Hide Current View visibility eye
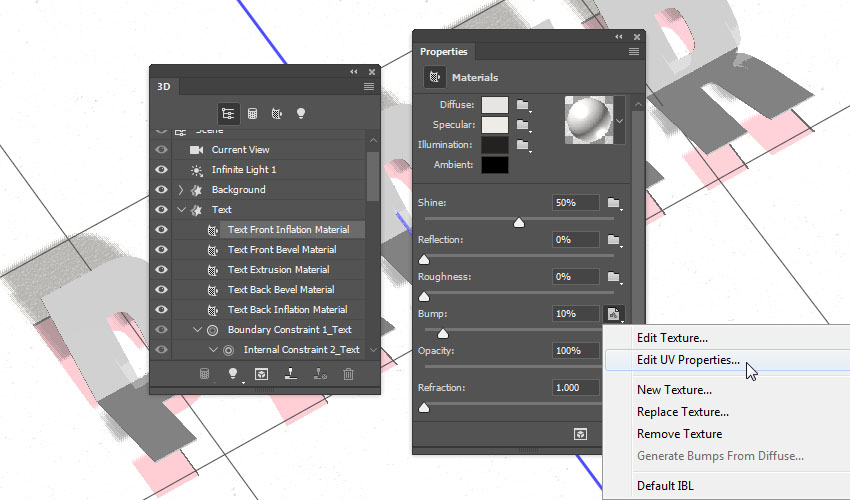Image resolution: width=850 pixels, height=500 pixels. [x=162, y=150]
